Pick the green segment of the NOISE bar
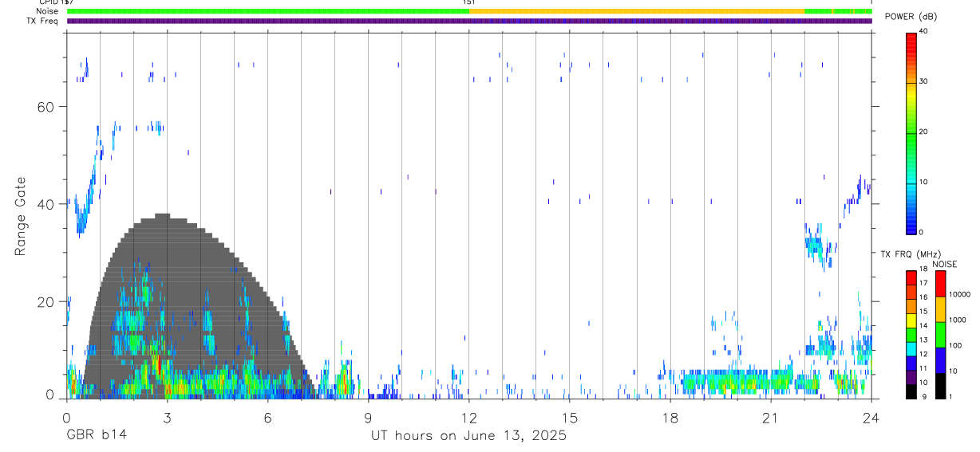980x452 pixels. pyautogui.click(x=940, y=335)
